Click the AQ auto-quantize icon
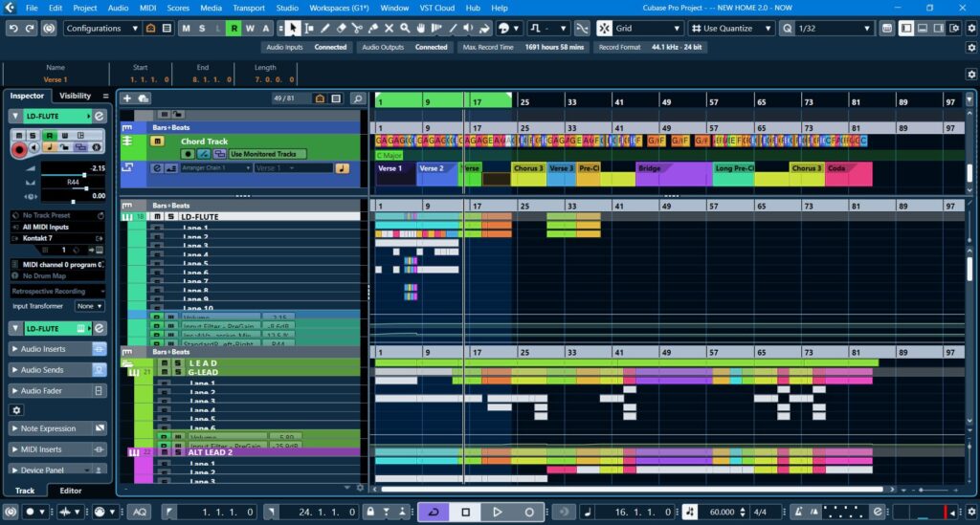The height and width of the screenshot is (525, 980). click(x=140, y=512)
